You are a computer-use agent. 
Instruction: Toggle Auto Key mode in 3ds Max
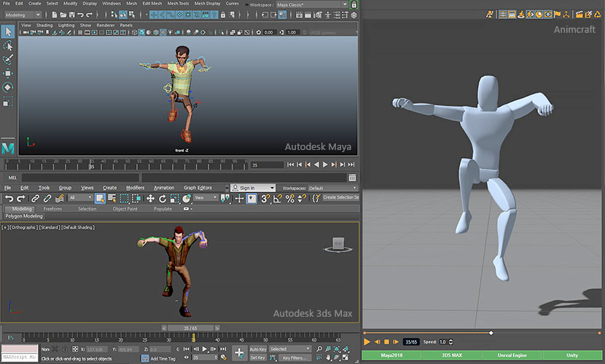tap(258, 349)
